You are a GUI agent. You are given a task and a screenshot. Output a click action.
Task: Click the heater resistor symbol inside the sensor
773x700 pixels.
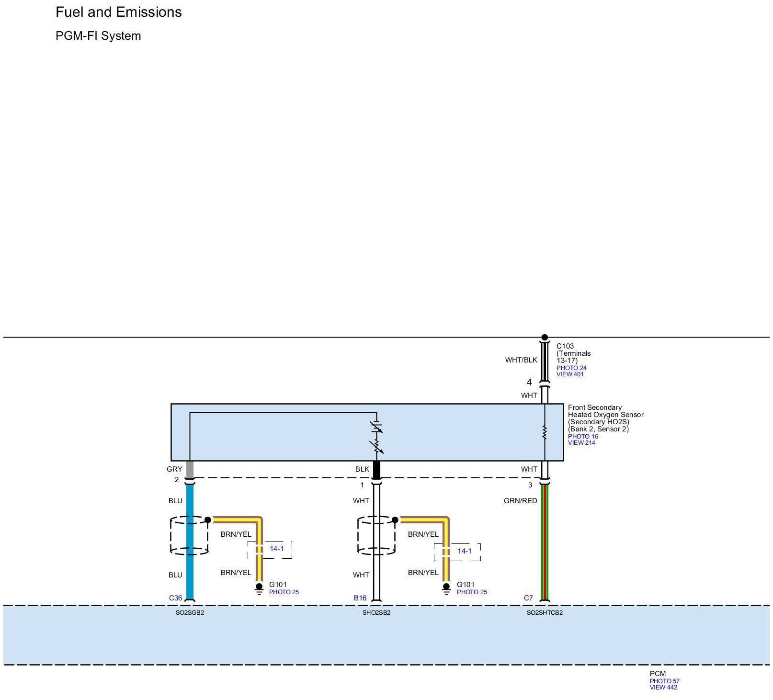(545, 432)
